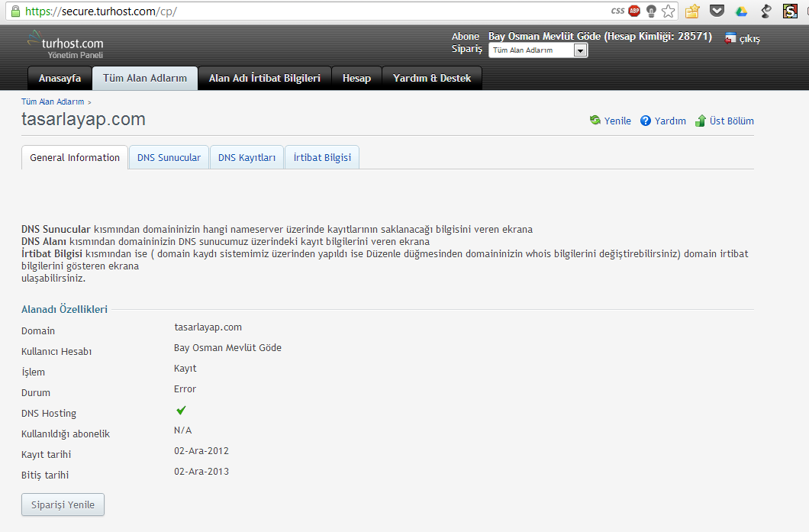Click the Durum field label
The image size is (809, 532).
pos(36,392)
